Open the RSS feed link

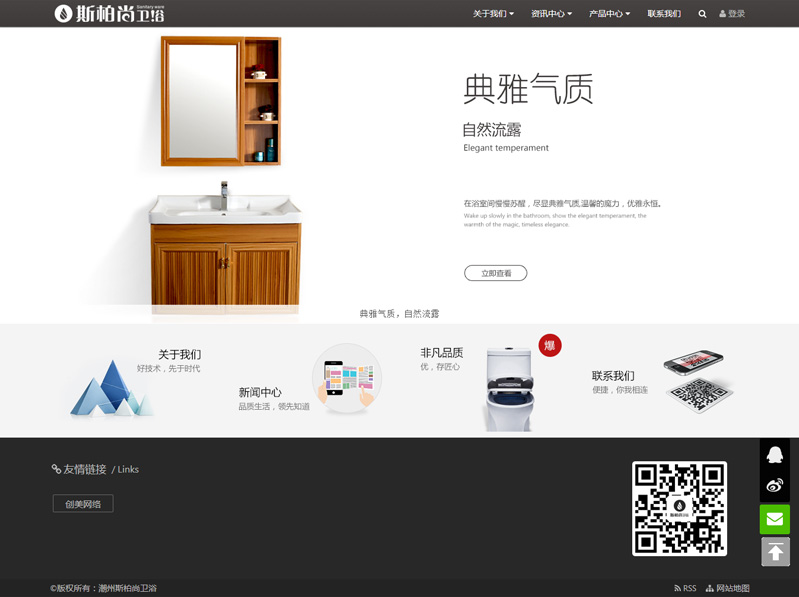[x=685, y=588]
